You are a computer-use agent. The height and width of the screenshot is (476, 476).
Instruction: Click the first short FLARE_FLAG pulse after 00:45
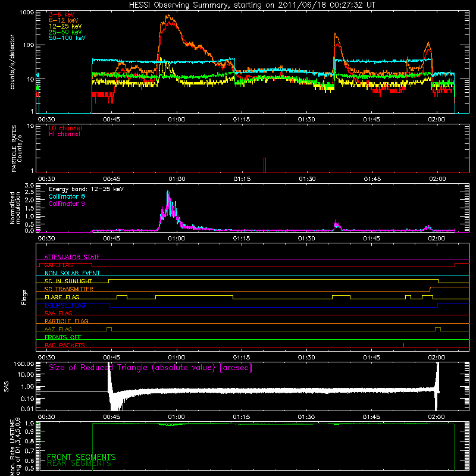tap(122, 296)
